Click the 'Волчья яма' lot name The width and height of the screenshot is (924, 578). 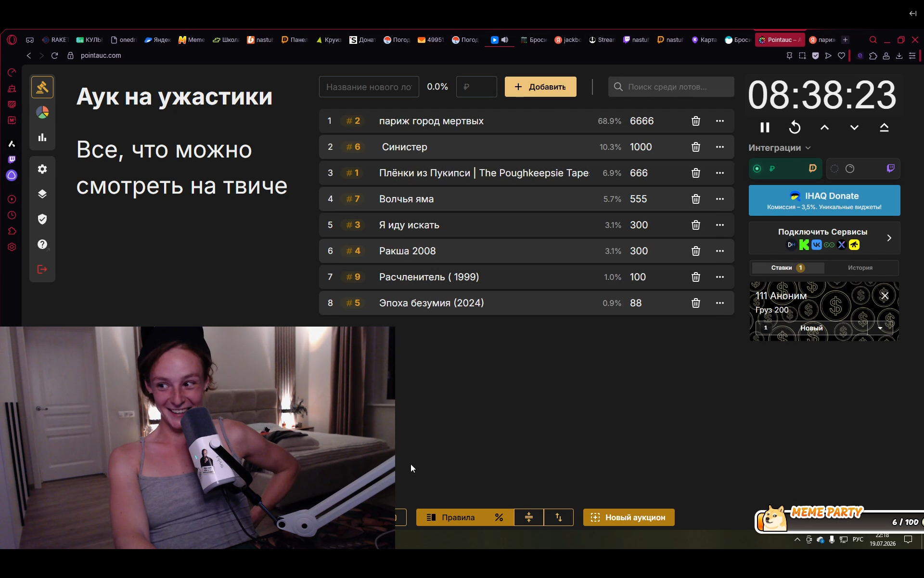[x=407, y=199]
